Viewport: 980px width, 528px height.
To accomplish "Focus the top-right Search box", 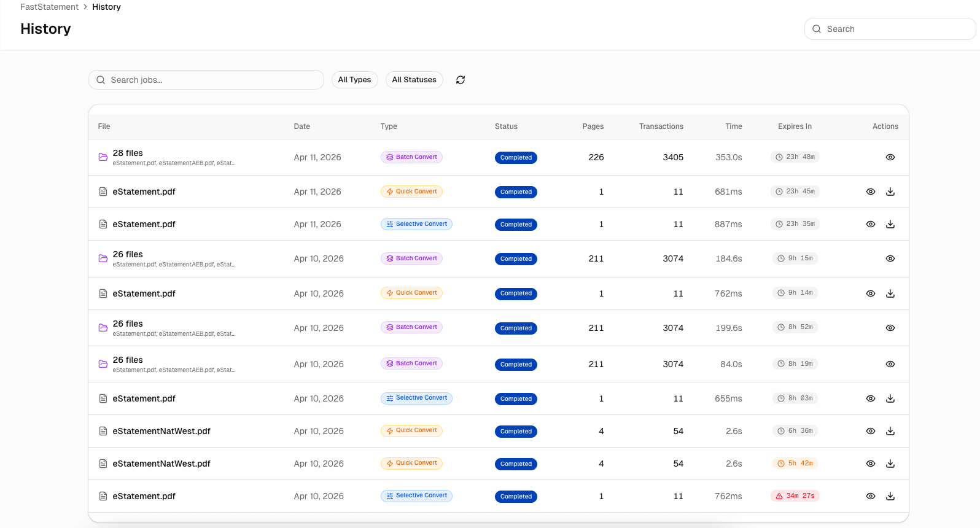I will pos(890,29).
